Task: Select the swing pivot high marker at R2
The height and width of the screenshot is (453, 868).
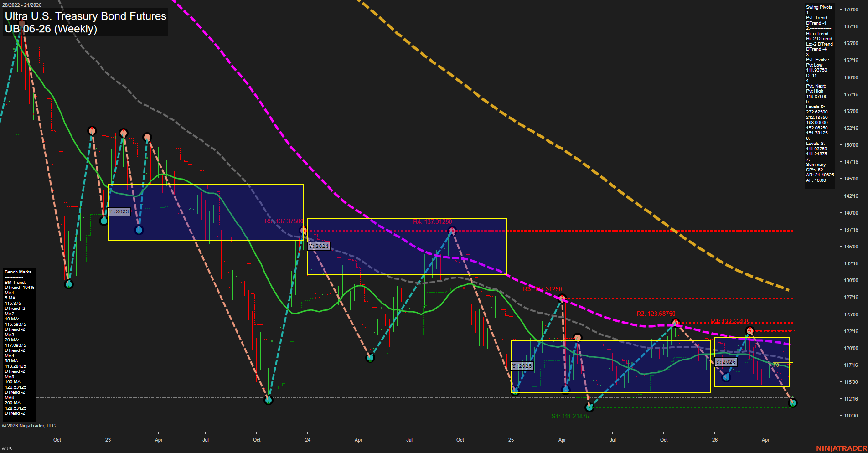Action: (676, 323)
